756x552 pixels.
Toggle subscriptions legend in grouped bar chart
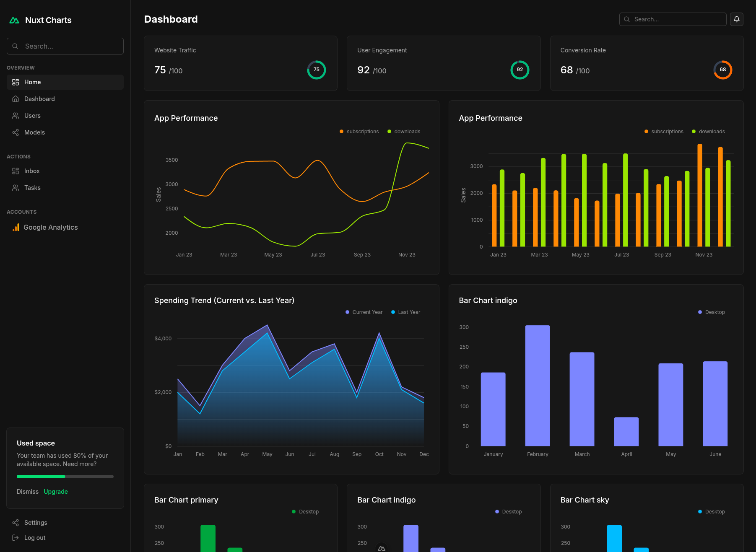[664, 132]
